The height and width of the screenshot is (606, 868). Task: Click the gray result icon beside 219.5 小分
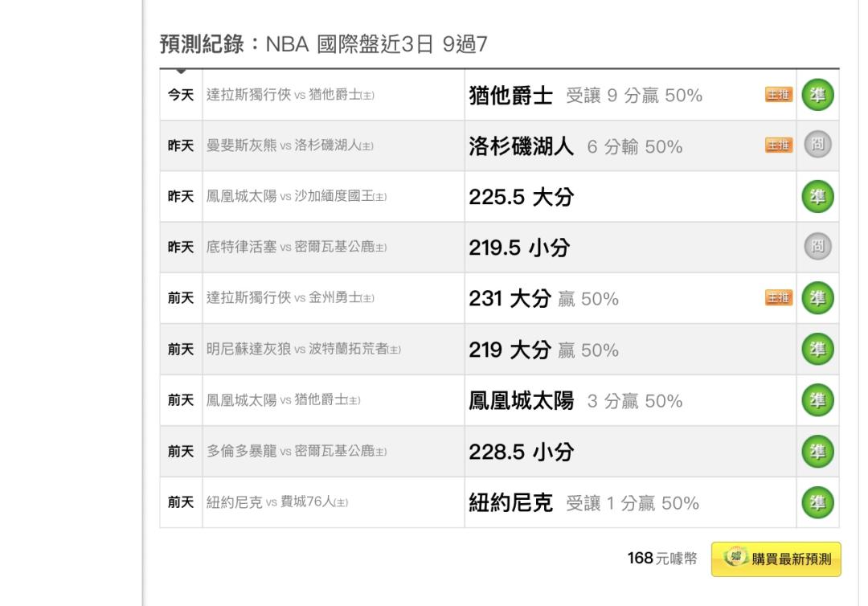(x=817, y=248)
